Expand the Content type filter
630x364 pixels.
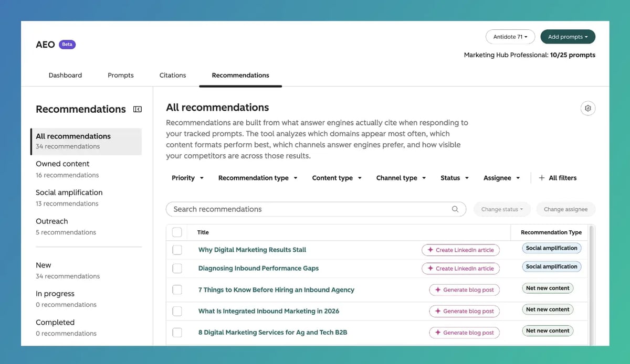point(337,178)
